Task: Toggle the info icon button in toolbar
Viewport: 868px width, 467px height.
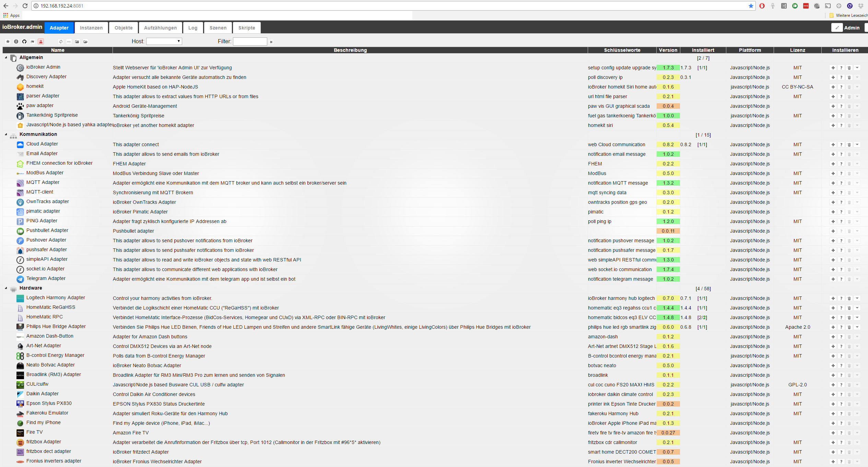Action: [x=16, y=42]
